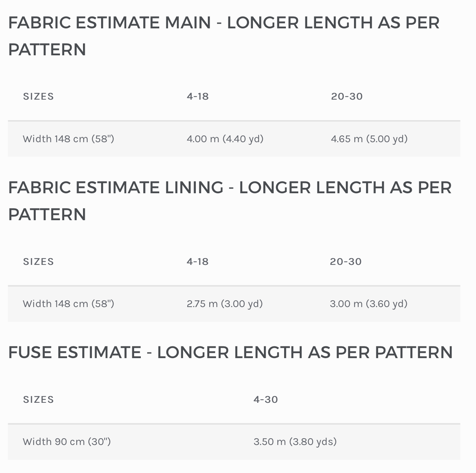Click the 4-18 header in lining table

pos(198,262)
